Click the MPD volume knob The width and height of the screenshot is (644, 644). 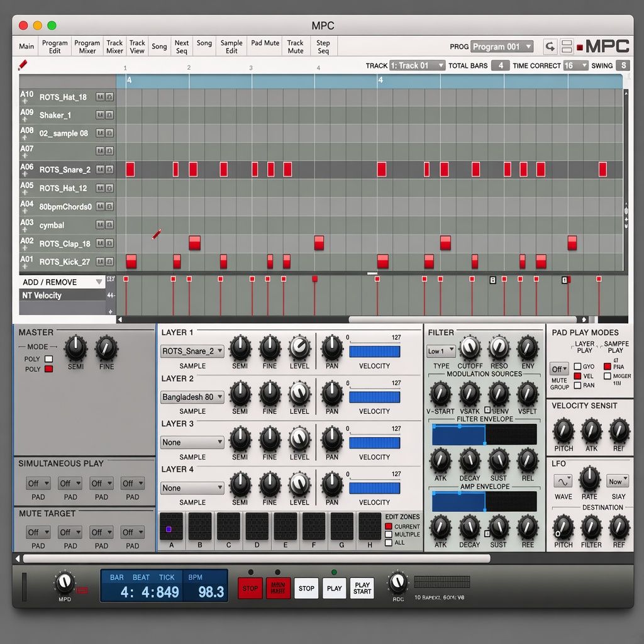point(65,582)
